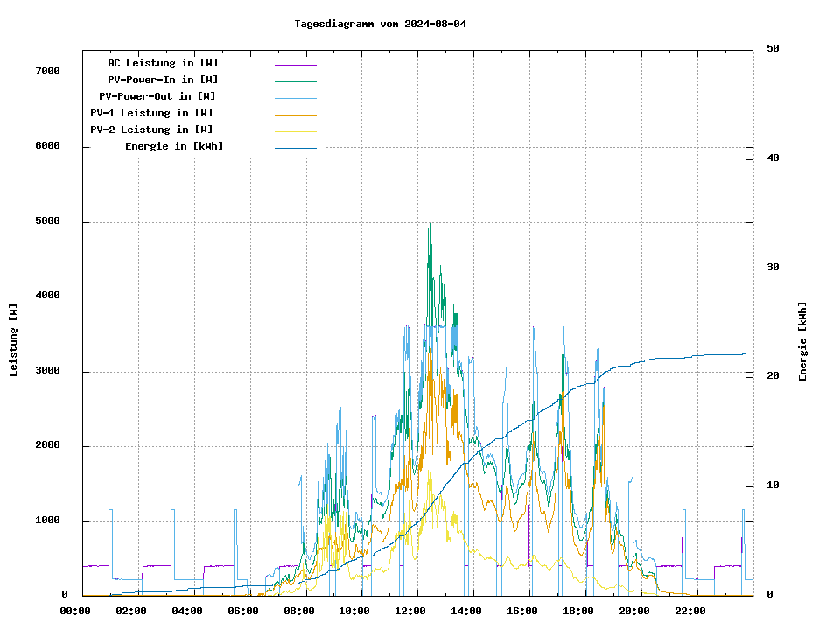Viewport: 840px width, 630px height.
Task: Click the purple AC Leistung line sample
Action: pyautogui.click(x=295, y=65)
